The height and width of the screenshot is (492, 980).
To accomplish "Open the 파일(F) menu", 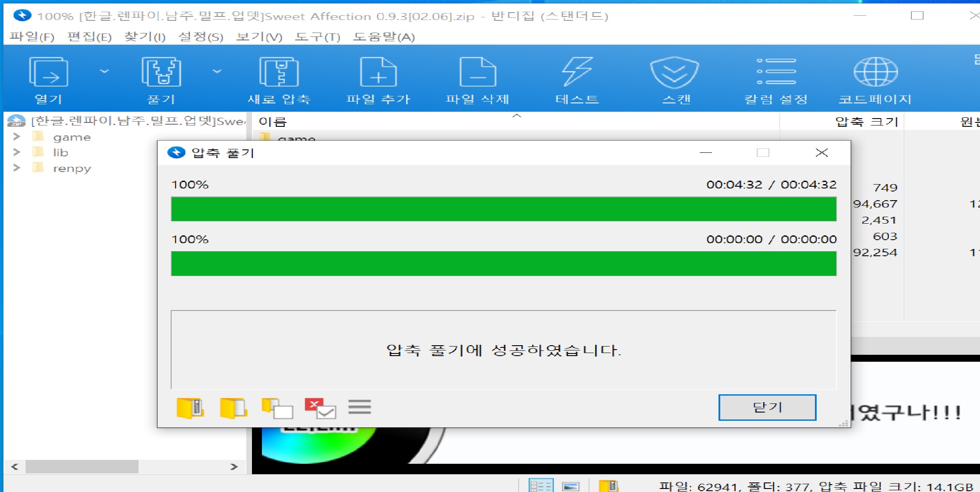I will pos(32,37).
